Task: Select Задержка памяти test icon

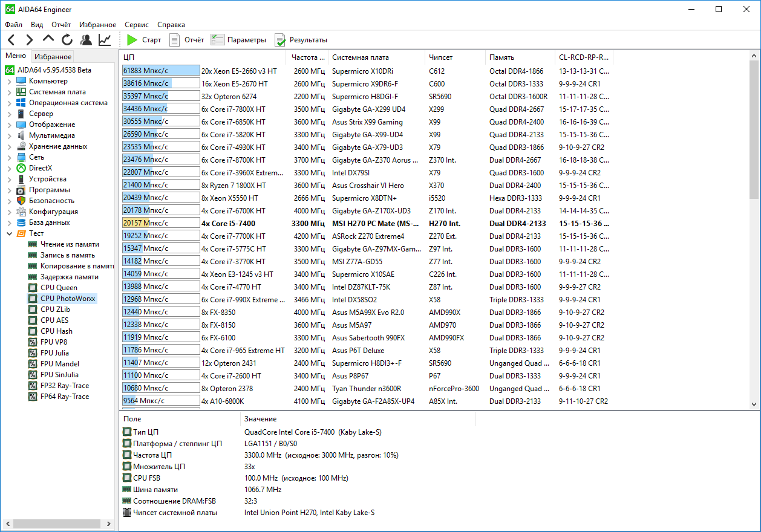Action: pyautogui.click(x=33, y=277)
